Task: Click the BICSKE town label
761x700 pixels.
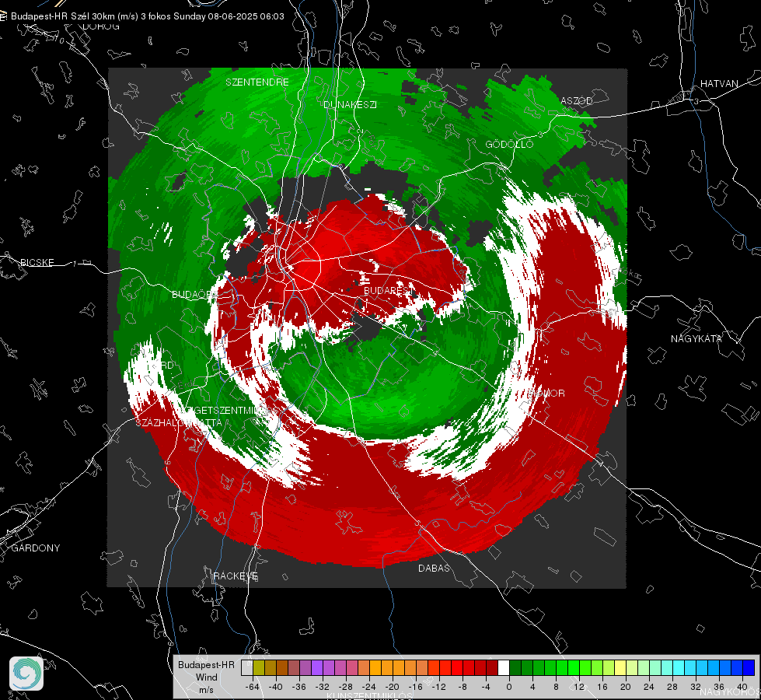Action: click(37, 262)
